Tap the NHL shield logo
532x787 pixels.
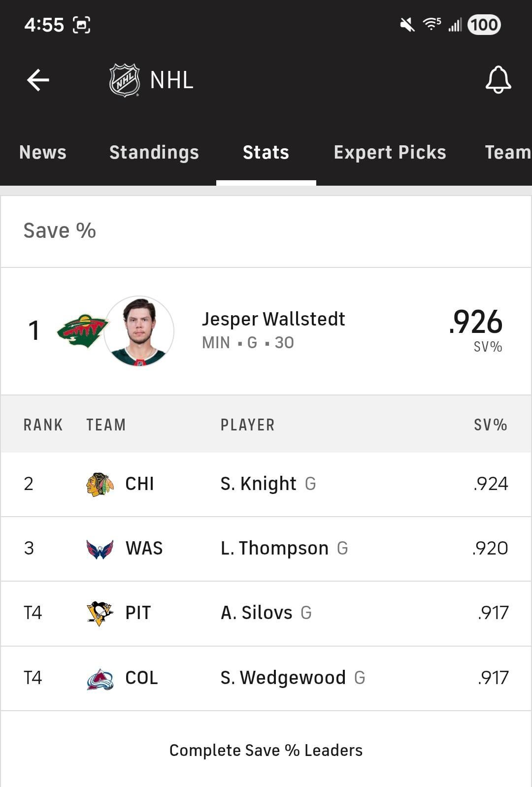(124, 80)
